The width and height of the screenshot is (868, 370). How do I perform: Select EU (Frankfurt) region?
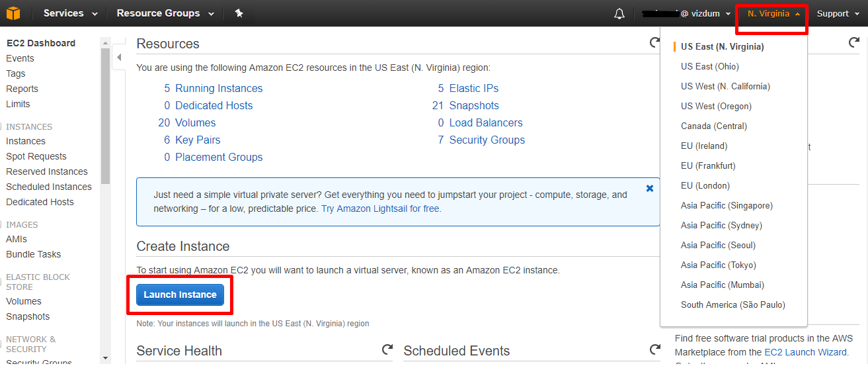(708, 165)
